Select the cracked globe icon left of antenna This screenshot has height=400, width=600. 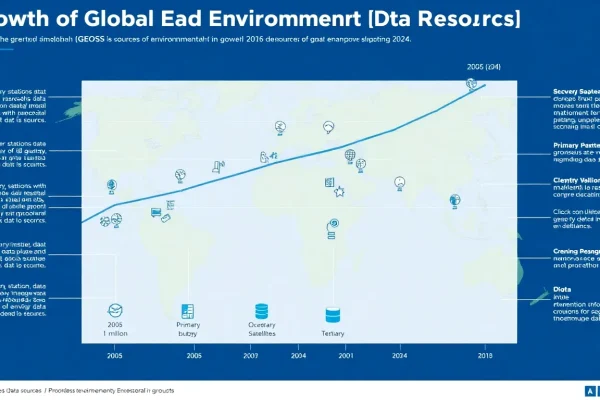[x=180, y=176]
